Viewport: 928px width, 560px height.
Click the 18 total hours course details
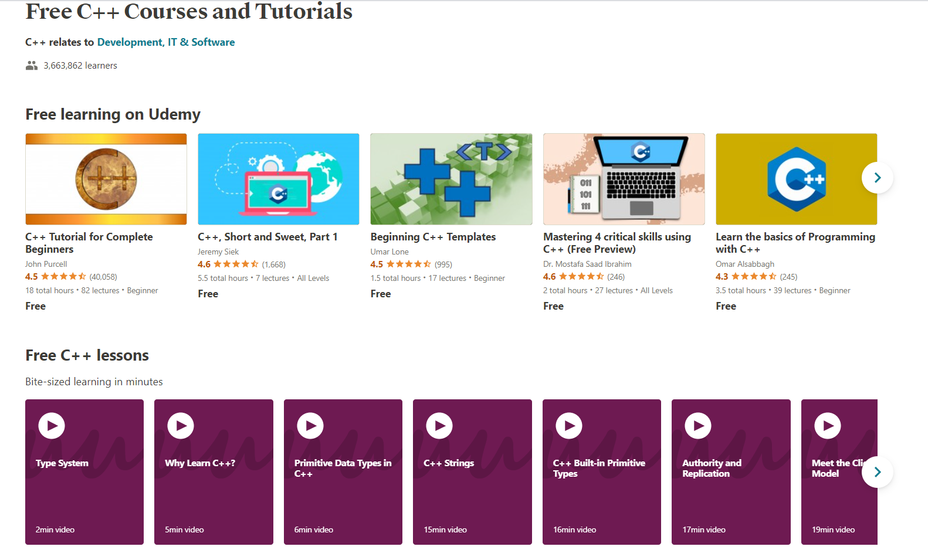click(x=92, y=291)
